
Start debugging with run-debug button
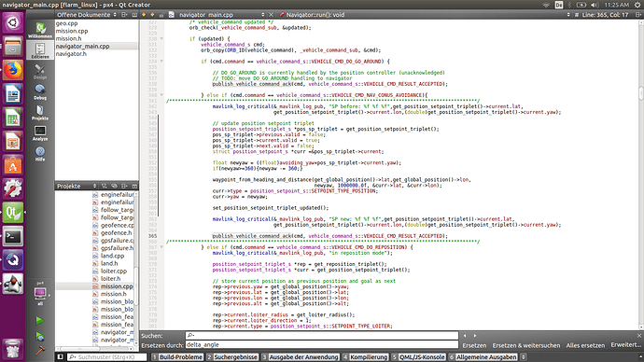point(40,337)
